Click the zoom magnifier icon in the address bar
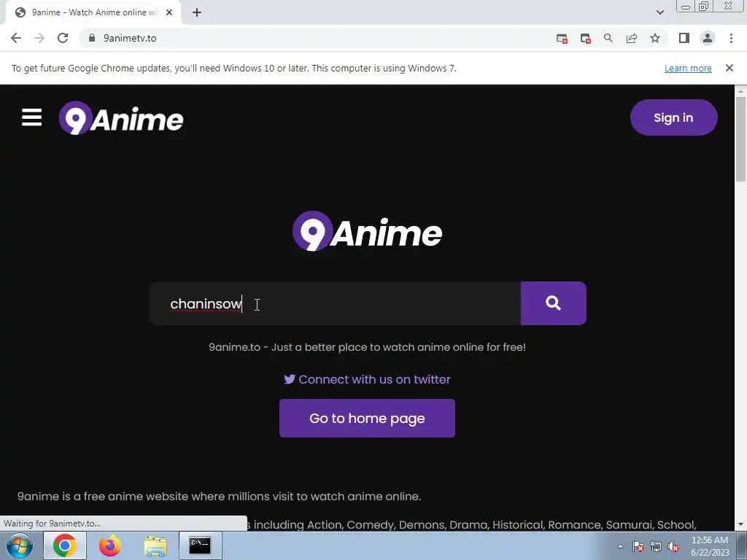The image size is (747, 560). (x=608, y=38)
